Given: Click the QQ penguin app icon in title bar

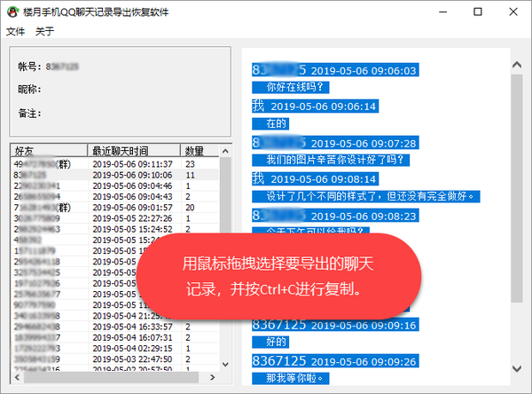Looking at the screenshot, I should coord(12,12).
